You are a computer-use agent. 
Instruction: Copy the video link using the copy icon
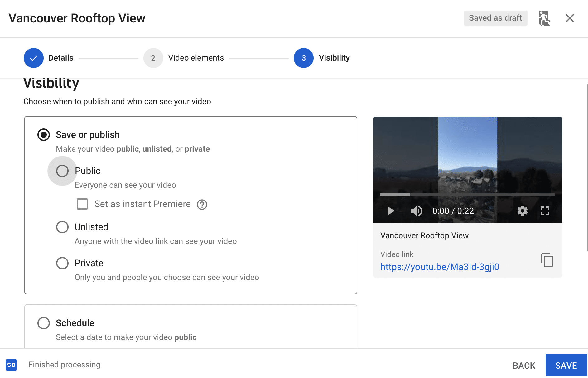pyautogui.click(x=547, y=260)
